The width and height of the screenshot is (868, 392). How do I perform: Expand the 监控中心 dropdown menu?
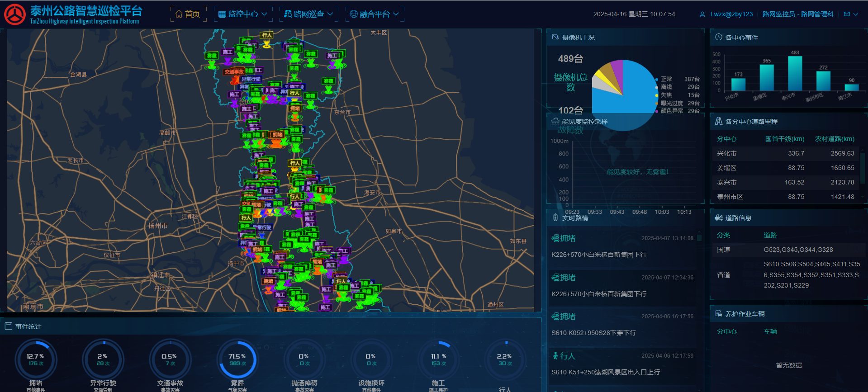click(243, 14)
